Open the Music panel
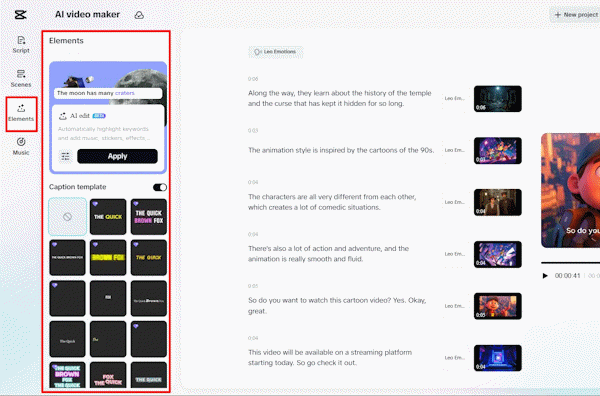Viewport: 600px width, 396px height. 21,146
